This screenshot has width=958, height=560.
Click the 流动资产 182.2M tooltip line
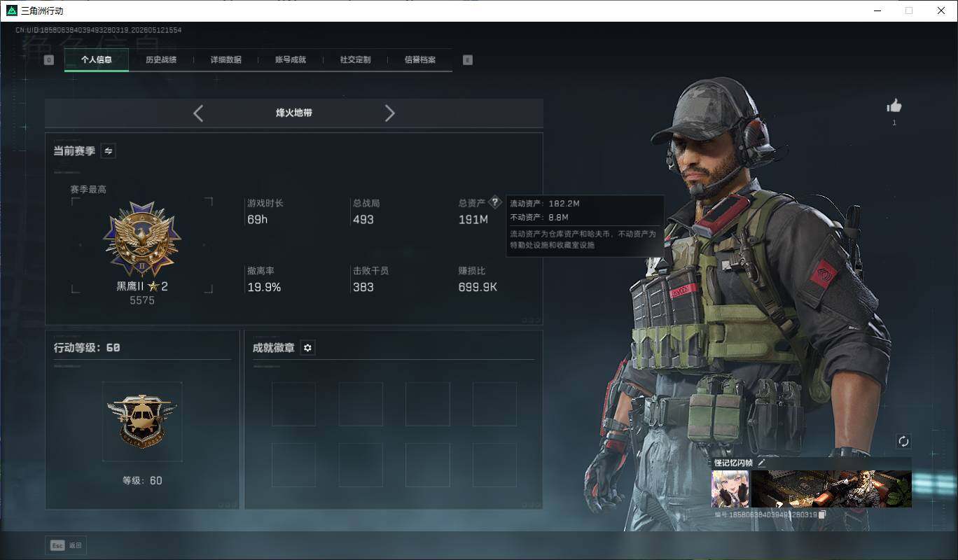pos(545,204)
